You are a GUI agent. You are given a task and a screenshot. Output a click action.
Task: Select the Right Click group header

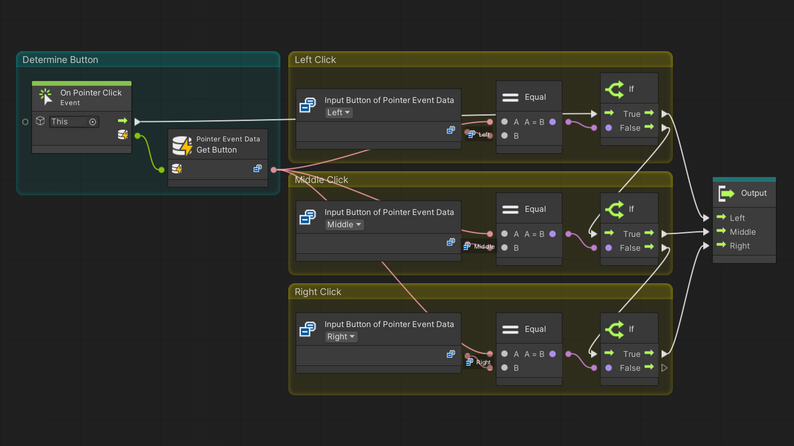click(481, 292)
